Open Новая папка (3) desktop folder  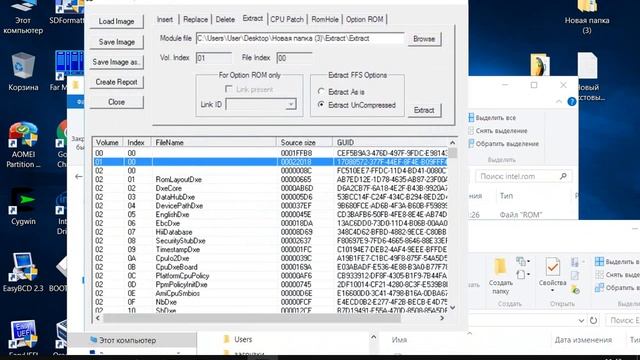[587, 16]
